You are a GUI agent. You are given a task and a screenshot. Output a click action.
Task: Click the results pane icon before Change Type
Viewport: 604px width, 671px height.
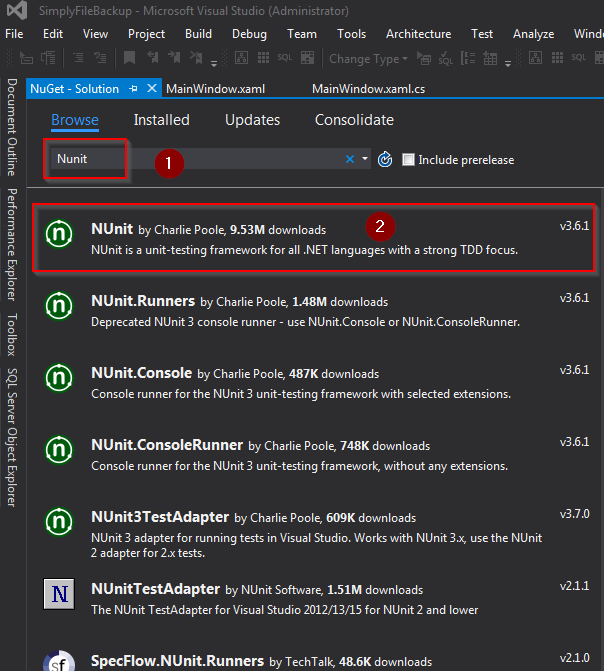pyautogui.click(x=307, y=58)
